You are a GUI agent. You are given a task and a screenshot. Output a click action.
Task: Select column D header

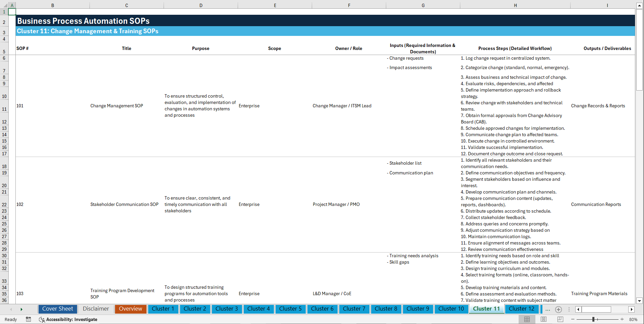(201, 5)
